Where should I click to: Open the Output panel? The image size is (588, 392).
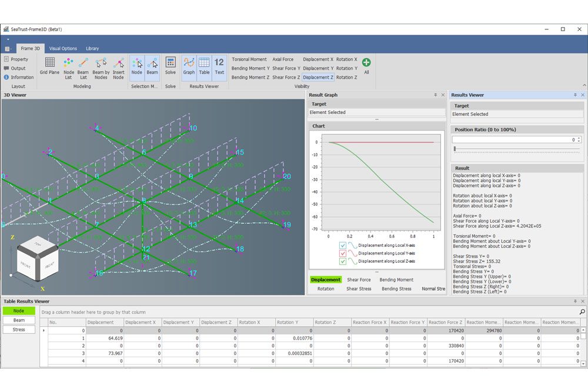click(x=15, y=68)
